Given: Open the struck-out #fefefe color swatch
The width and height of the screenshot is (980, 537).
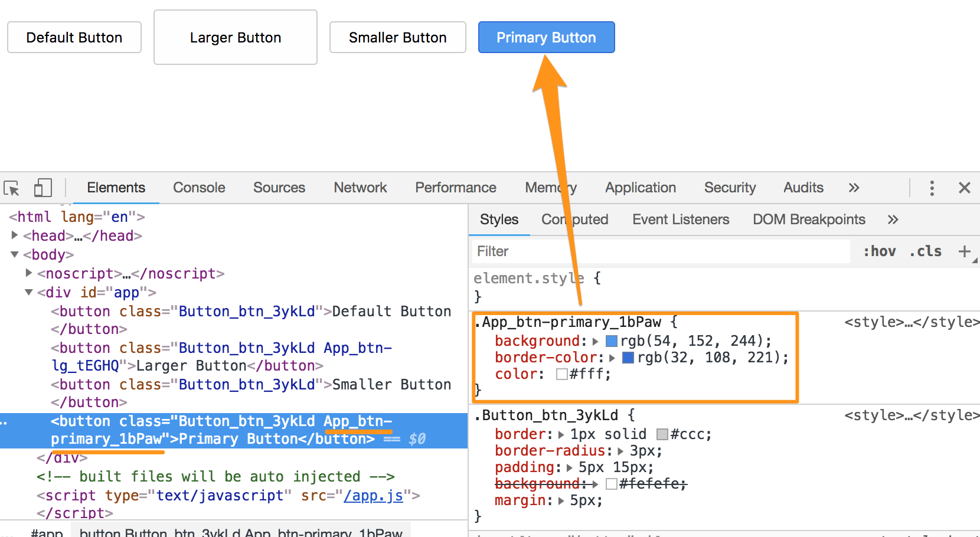Looking at the screenshot, I should (612, 484).
